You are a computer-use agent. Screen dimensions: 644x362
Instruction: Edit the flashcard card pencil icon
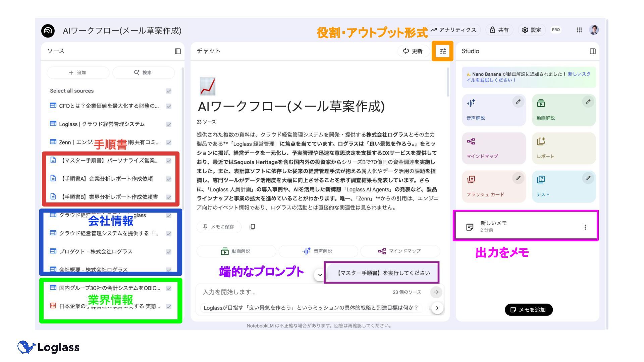pos(518,178)
